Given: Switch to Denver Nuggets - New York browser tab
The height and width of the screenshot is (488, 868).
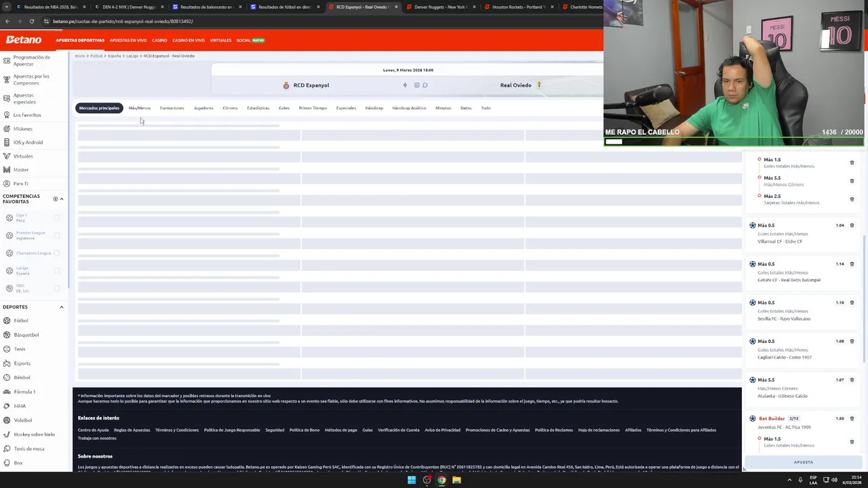Looking at the screenshot, I should click(441, 7).
